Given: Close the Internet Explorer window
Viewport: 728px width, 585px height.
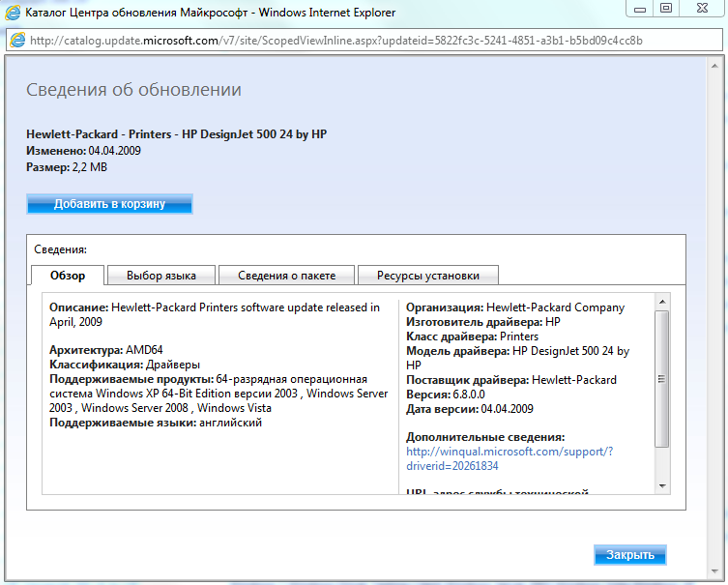Looking at the screenshot, I should (703, 9).
